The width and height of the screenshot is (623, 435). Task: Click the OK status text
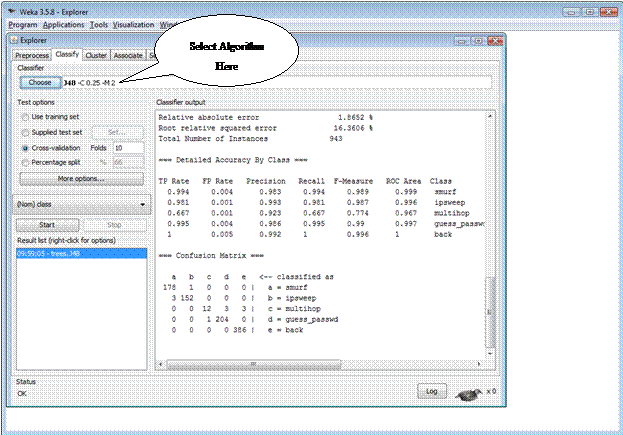[22, 393]
